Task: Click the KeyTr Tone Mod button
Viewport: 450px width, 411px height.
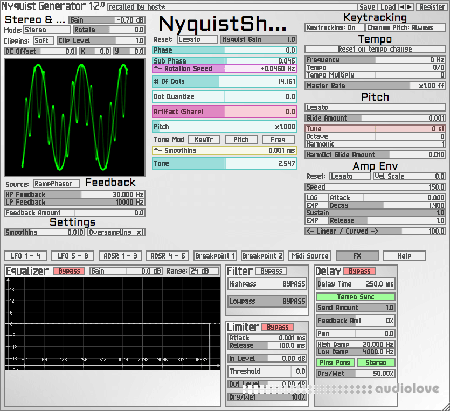Action: pyautogui.click(x=204, y=140)
